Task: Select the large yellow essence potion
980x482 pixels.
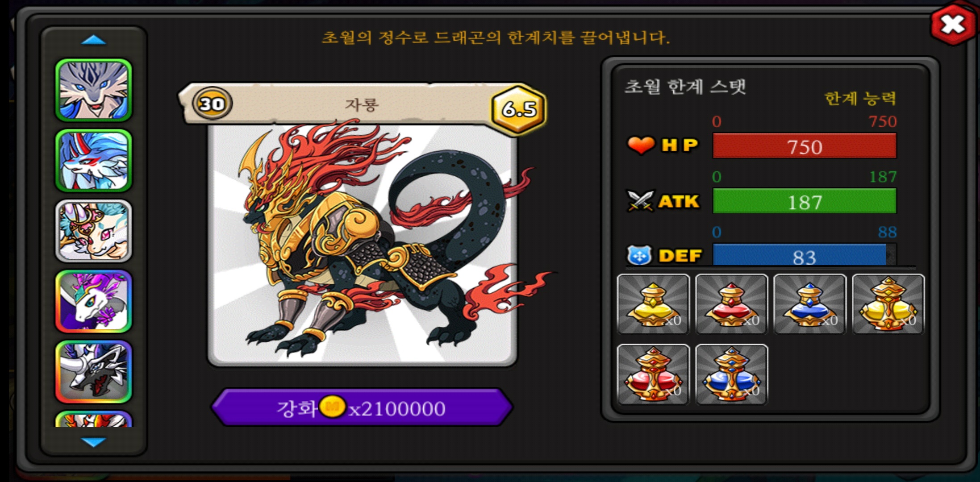Action: (x=888, y=304)
